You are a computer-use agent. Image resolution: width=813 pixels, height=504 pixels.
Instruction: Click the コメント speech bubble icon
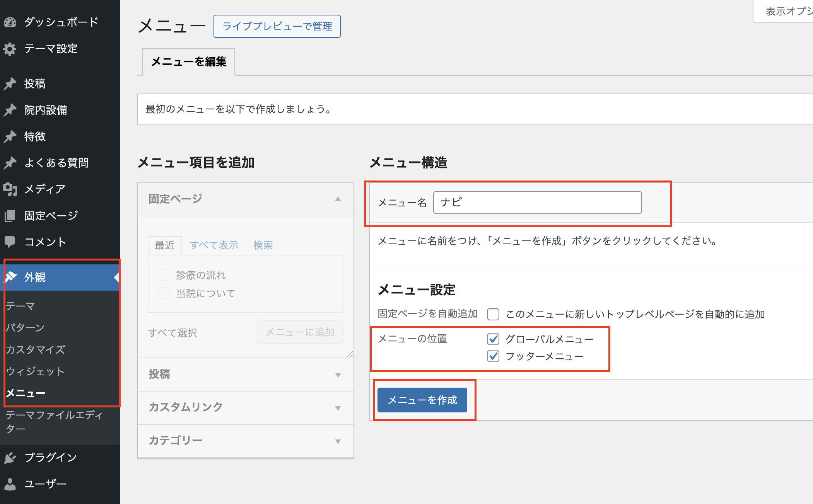point(10,242)
